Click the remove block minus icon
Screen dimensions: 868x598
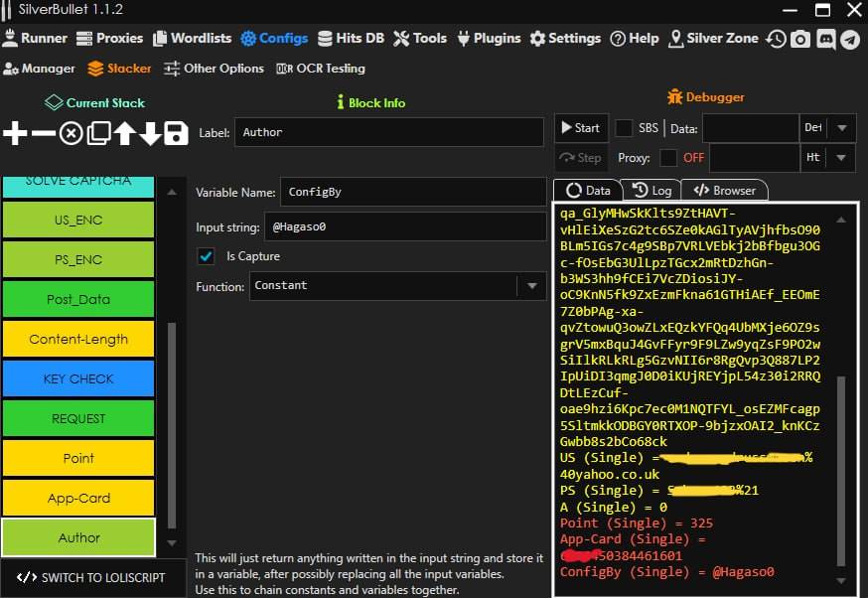coord(43,133)
